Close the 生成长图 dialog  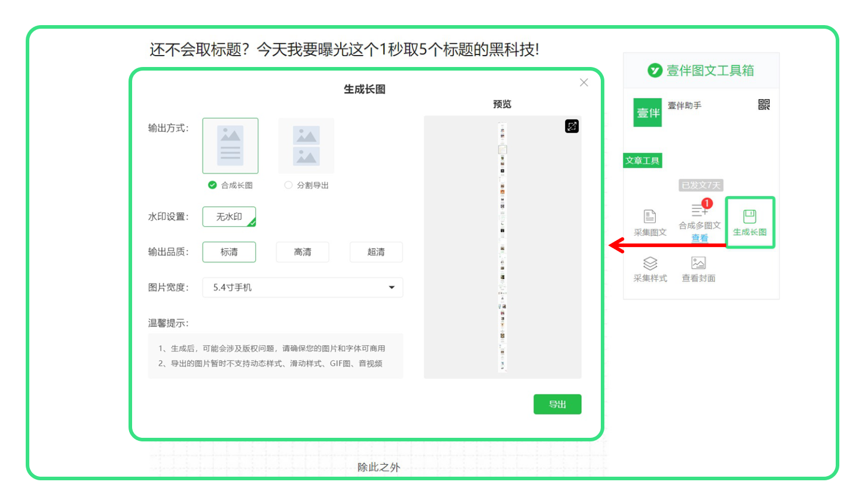[584, 83]
